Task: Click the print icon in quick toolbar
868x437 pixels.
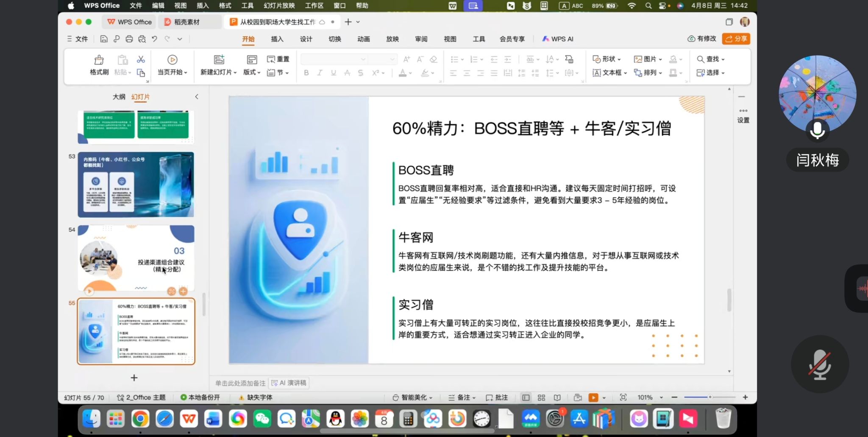Action: point(129,39)
